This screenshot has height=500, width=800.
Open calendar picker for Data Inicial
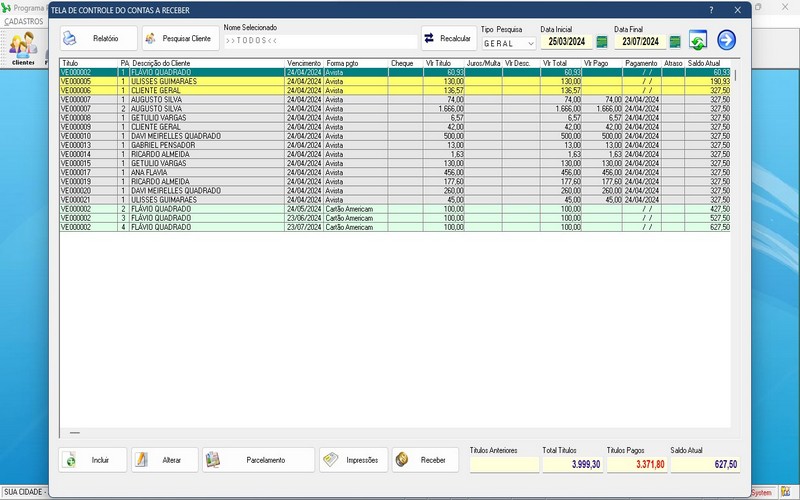(x=601, y=42)
